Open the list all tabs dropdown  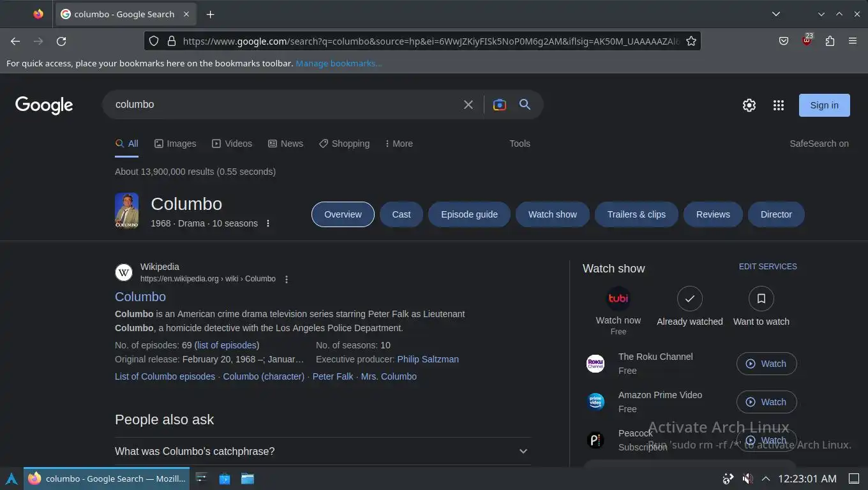(x=776, y=14)
